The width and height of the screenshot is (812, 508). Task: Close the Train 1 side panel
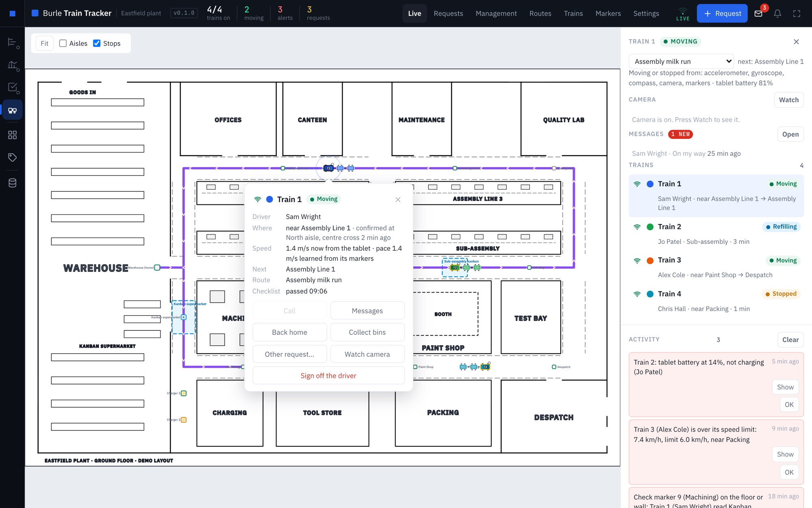796,41
